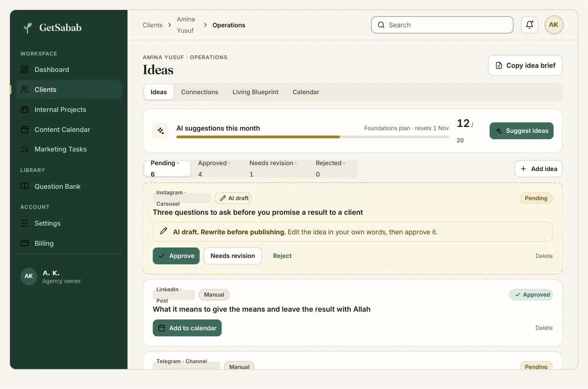Click the AK avatar beside Agency owner
This screenshot has width=588, height=389.
coord(29,276)
